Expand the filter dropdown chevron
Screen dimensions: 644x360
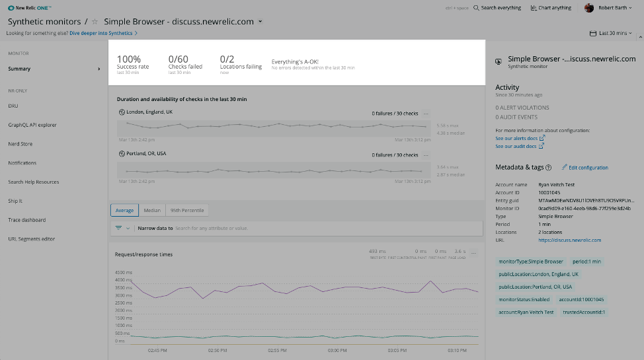tap(128, 229)
